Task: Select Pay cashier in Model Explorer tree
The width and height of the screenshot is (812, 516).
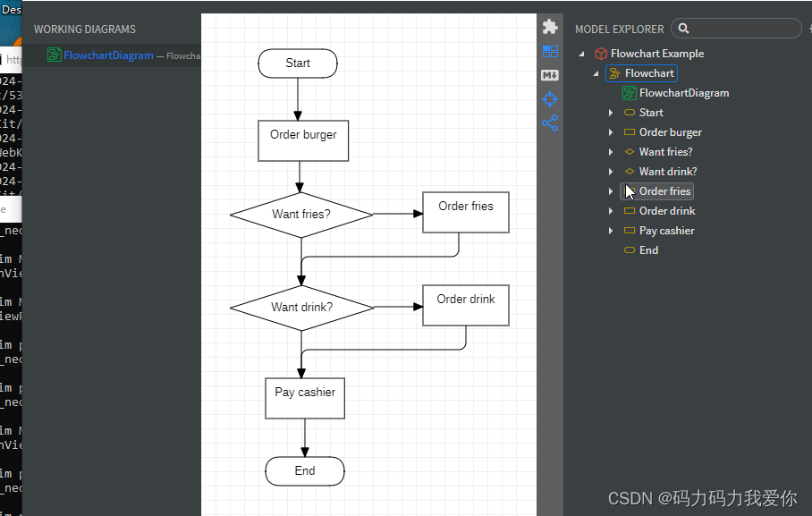Action: click(666, 231)
